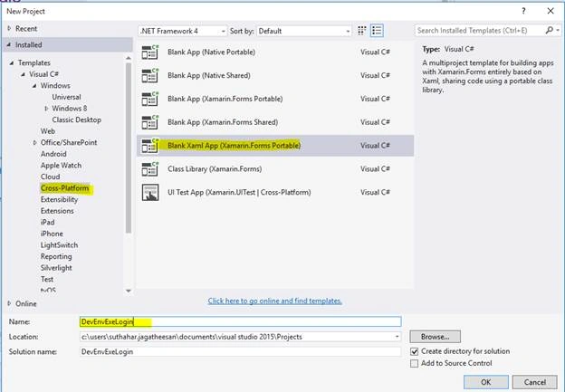Collapse the Windows tree node
The image size is (565, 392).
pyautogui.click(x=34, y=86)
